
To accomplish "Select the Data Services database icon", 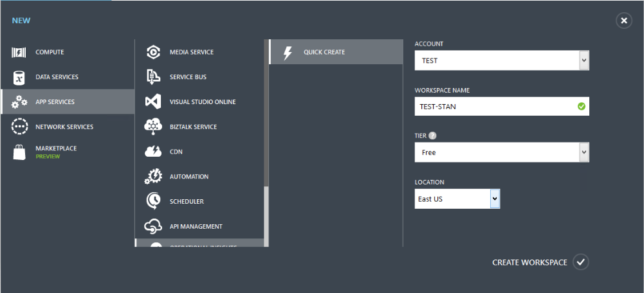I will (x=19, y=78).
